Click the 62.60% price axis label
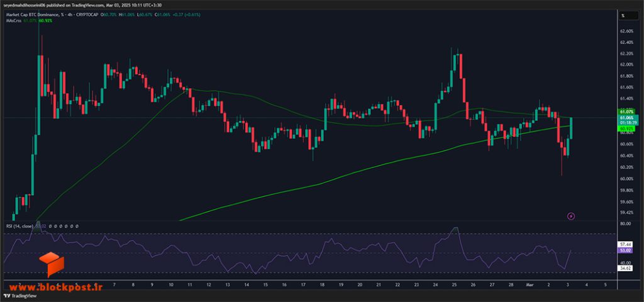 coord(626,31)
